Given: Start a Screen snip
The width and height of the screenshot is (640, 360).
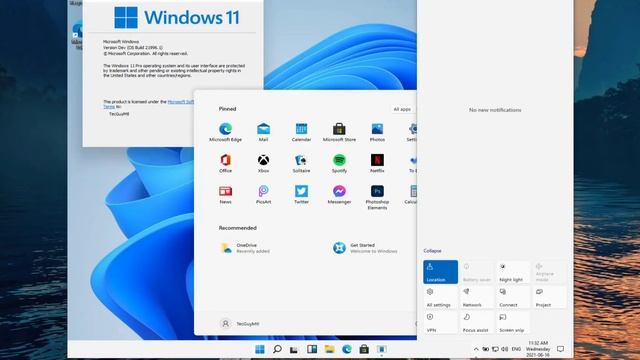Looking at the screenshot, I should (x=513, y=322).
